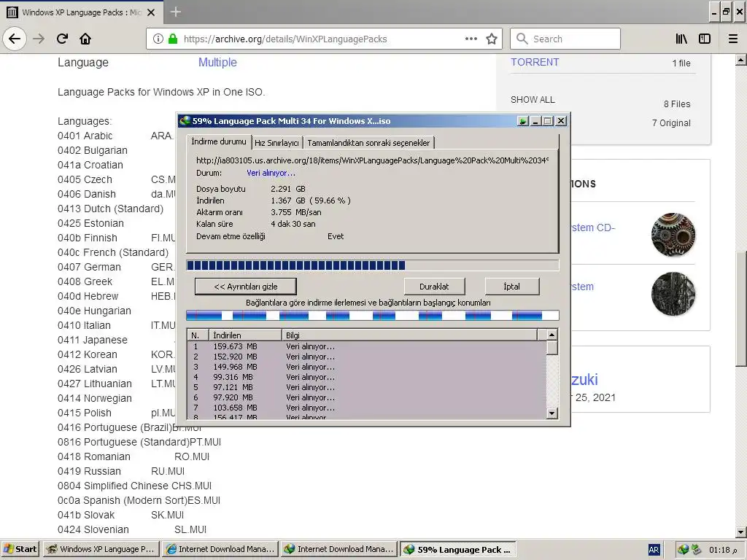
Task: Click the connection list scroll up arrow
Action: (x=551, y=335)
